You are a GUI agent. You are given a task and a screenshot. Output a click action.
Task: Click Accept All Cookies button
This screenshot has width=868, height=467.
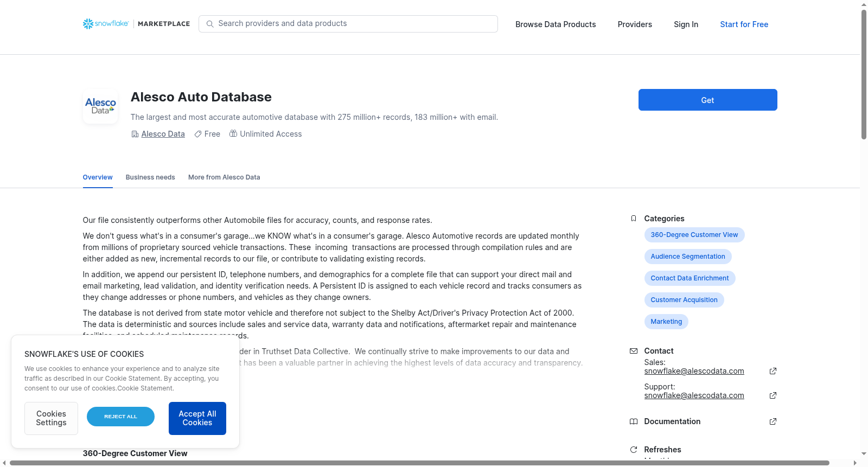(197, 418)
